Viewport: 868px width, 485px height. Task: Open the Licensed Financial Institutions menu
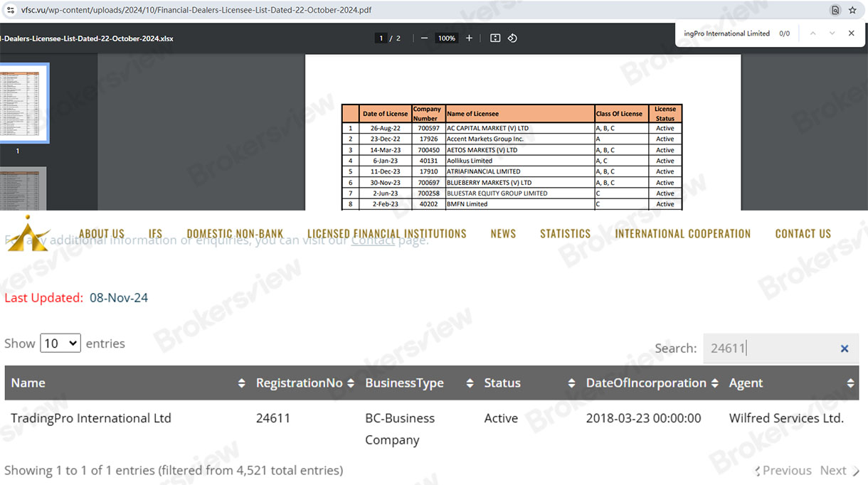click(386, 233)
